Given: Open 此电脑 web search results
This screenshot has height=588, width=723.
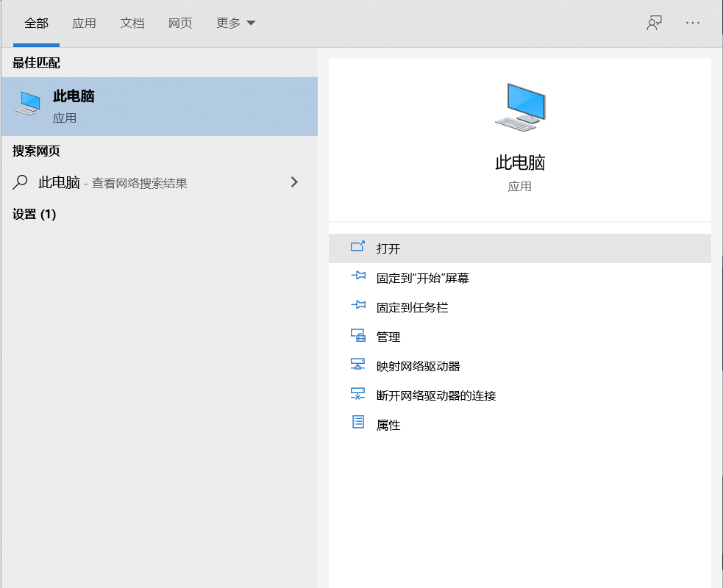Looking at the screenshot, I should click(160, 182).
